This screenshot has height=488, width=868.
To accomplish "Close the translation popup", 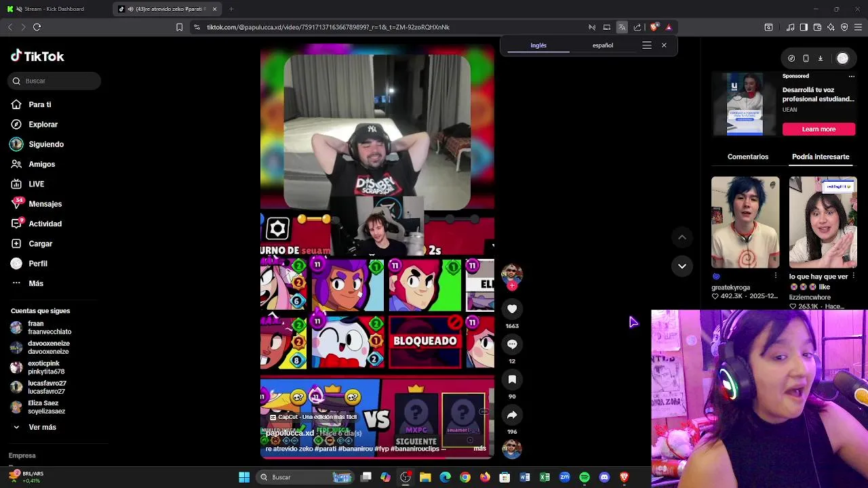I will [x=664, y=45].
